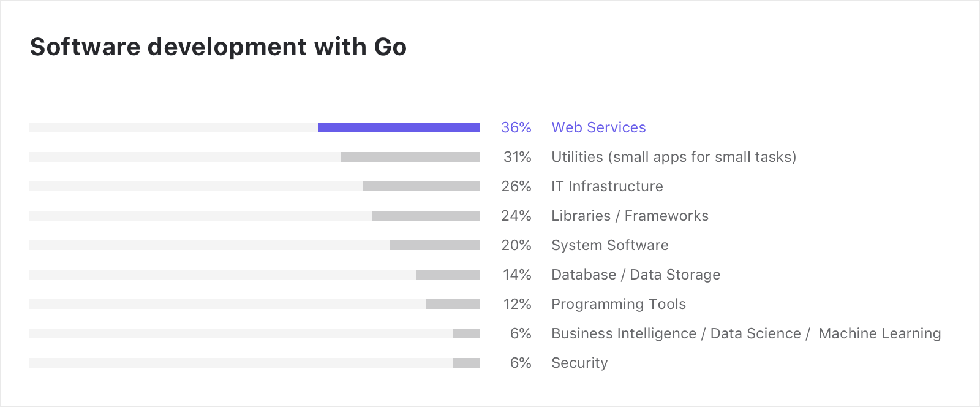Select the Web Services label
This screenshot has width=980, height=407.
[598, 127]
